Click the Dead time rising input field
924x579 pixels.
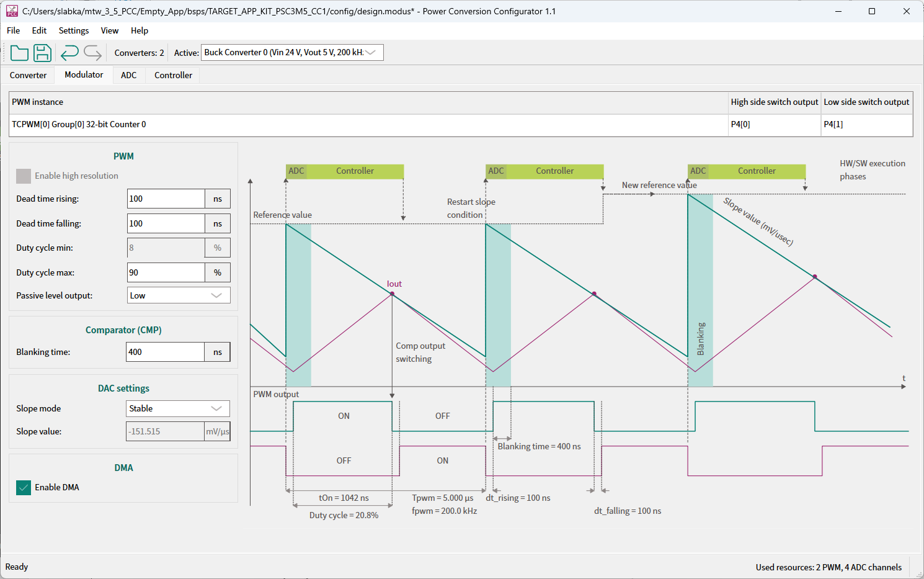166,199
